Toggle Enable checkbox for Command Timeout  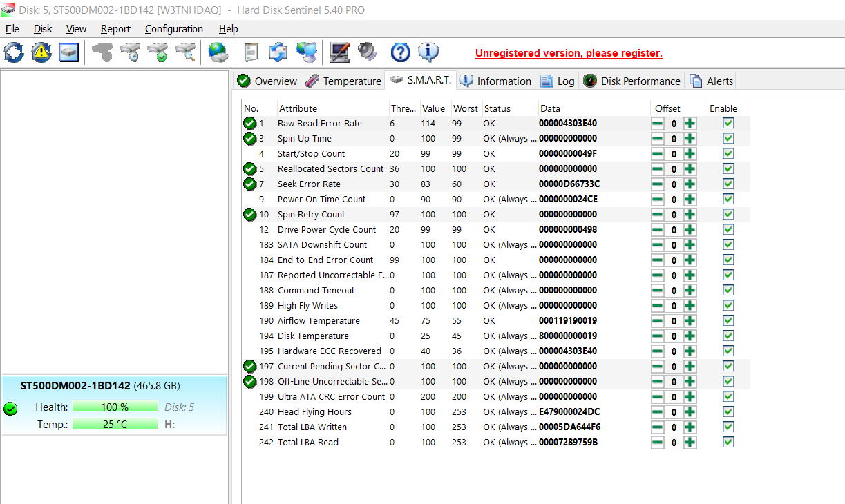tap(728, 290)
